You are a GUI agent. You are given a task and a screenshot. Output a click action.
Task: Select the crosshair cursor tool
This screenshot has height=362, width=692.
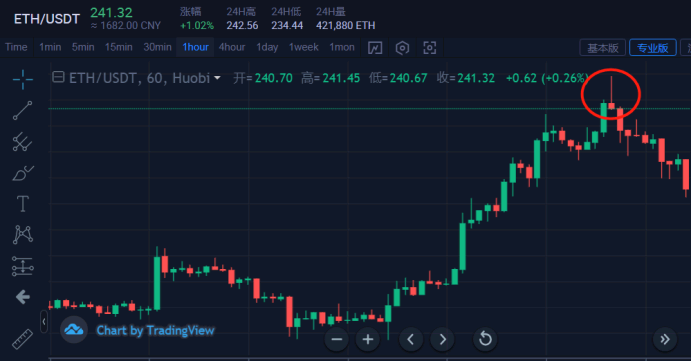coord(23,79)
